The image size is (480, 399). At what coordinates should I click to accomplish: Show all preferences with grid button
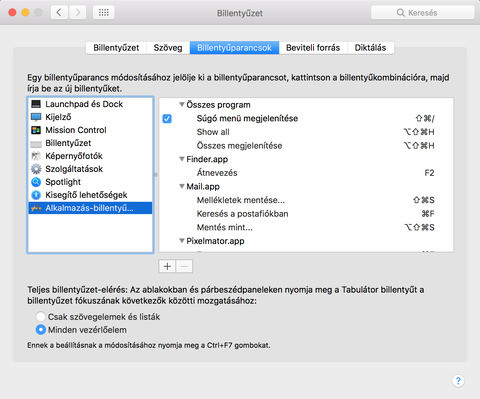[104, 13]
